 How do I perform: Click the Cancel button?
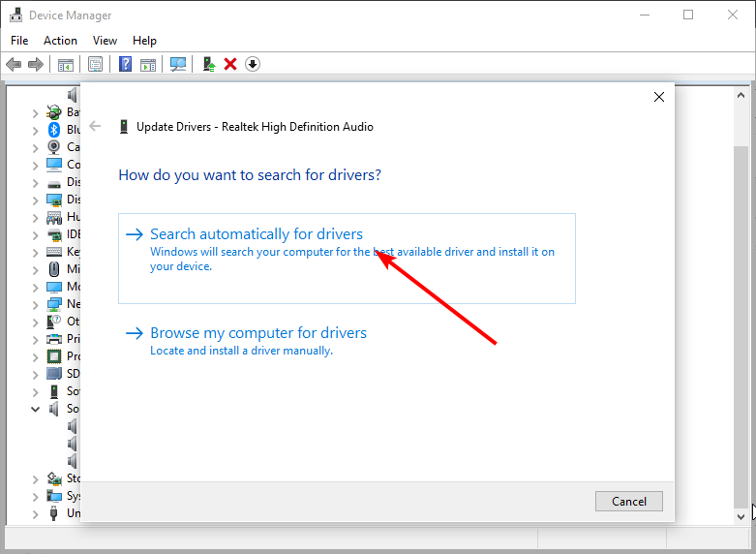629,502
